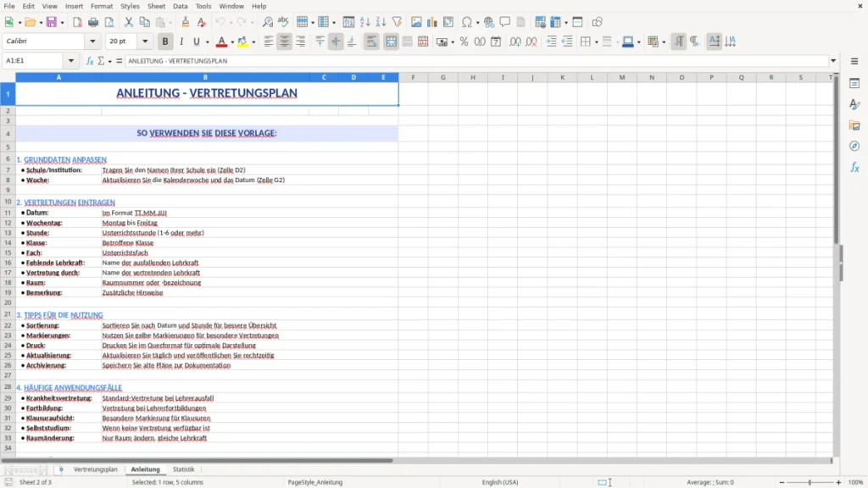This screenshot has height=488, width=868.
Task: Open the Format menu
Action: (102, 6)
